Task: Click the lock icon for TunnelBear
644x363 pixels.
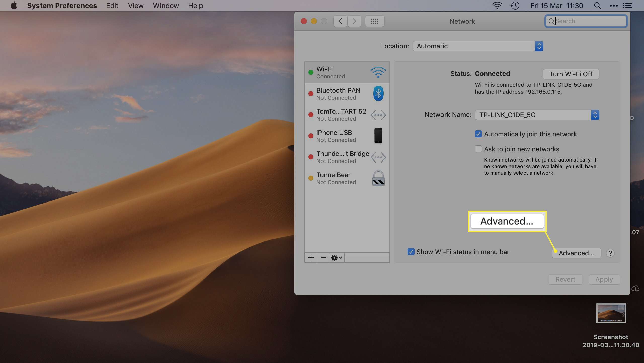Action: pos(378,178)
